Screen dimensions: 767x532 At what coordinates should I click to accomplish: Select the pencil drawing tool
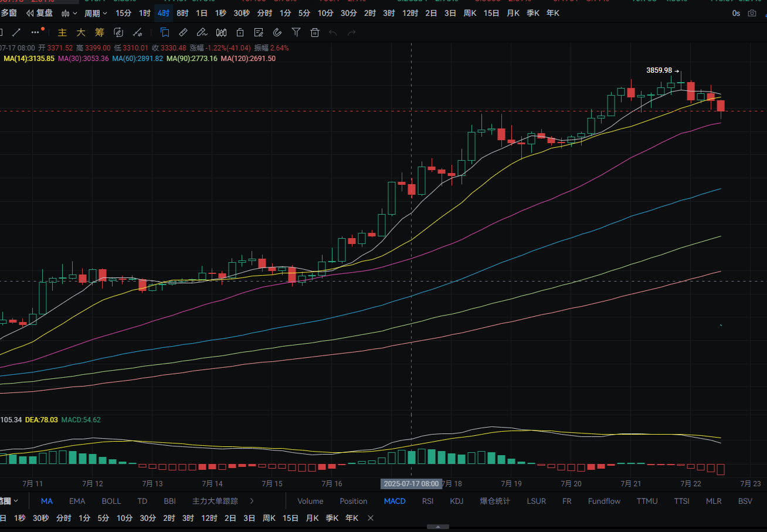pyautogui.click(x=202, y=32)
